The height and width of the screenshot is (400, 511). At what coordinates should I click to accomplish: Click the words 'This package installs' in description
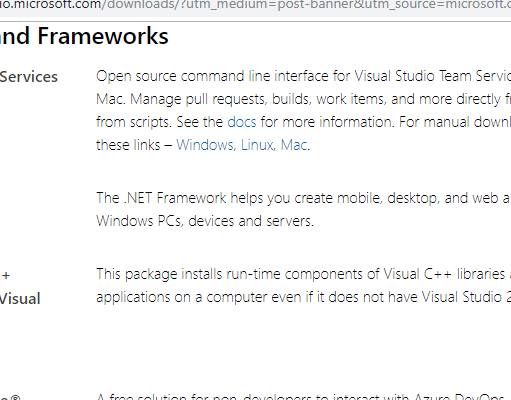159,274
